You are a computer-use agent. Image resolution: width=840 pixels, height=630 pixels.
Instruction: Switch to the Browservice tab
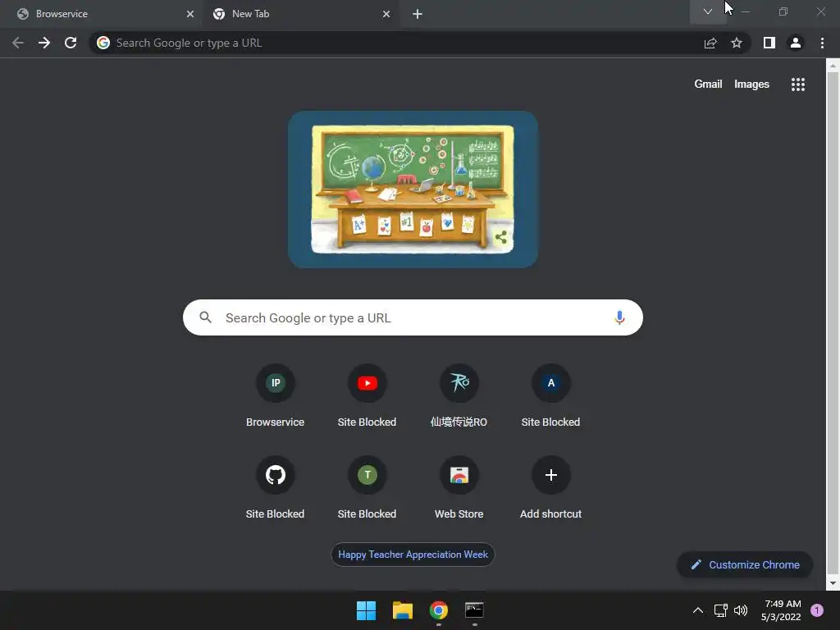pos(101,14)
